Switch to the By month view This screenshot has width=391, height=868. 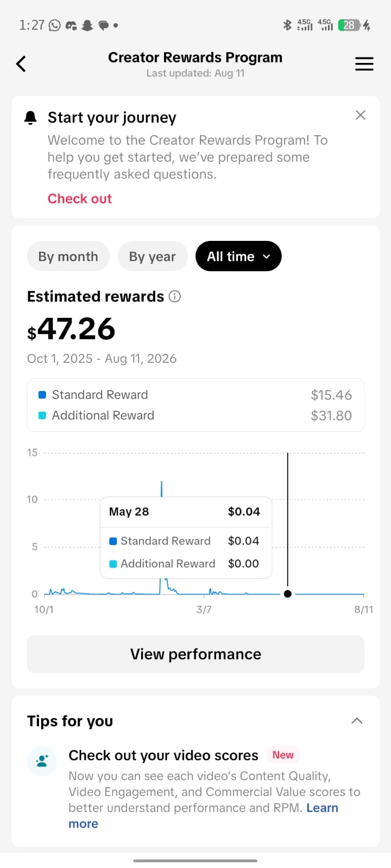tap(68, 256)
